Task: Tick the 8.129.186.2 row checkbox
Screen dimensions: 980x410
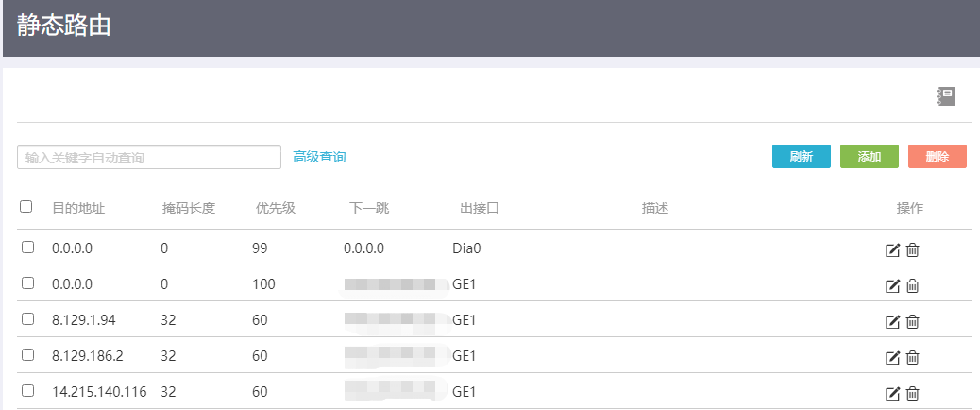Action: (27, 354)
